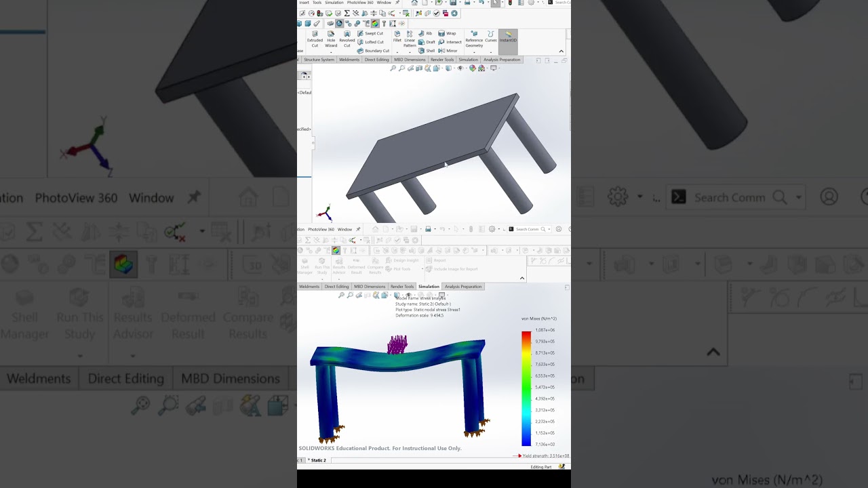Open MBD Dimensions tab in upper window
This screenshot has width=868, height=488.
pos(410,60)
